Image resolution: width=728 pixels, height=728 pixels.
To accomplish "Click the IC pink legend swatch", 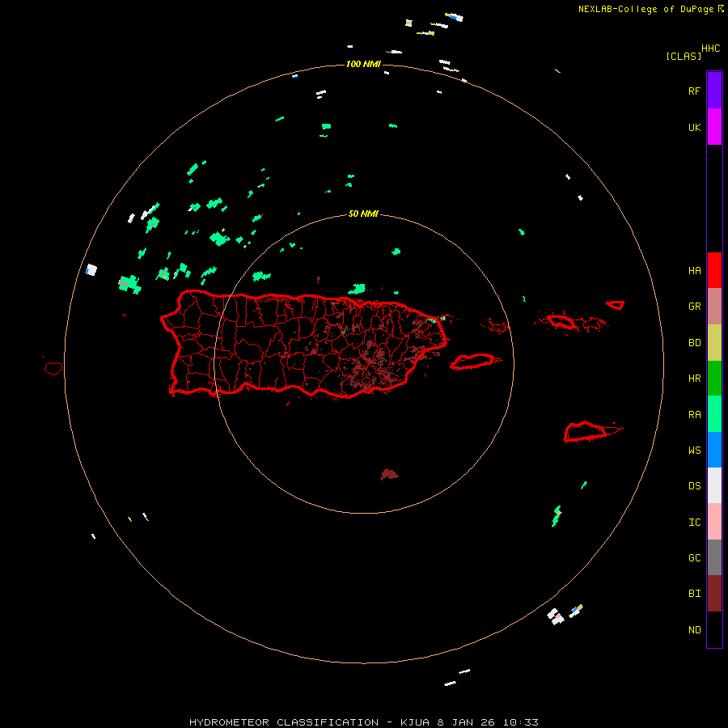I will [x=714, y=522].
